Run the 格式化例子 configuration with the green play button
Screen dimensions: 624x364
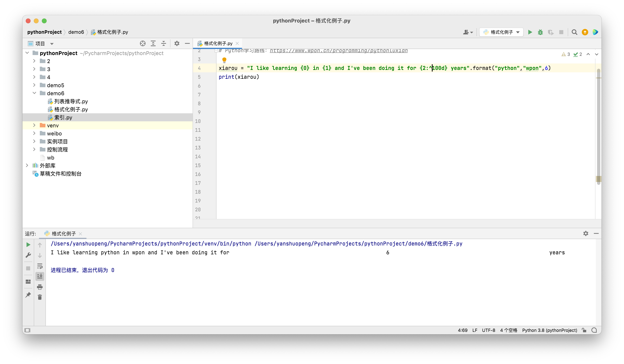530,32
